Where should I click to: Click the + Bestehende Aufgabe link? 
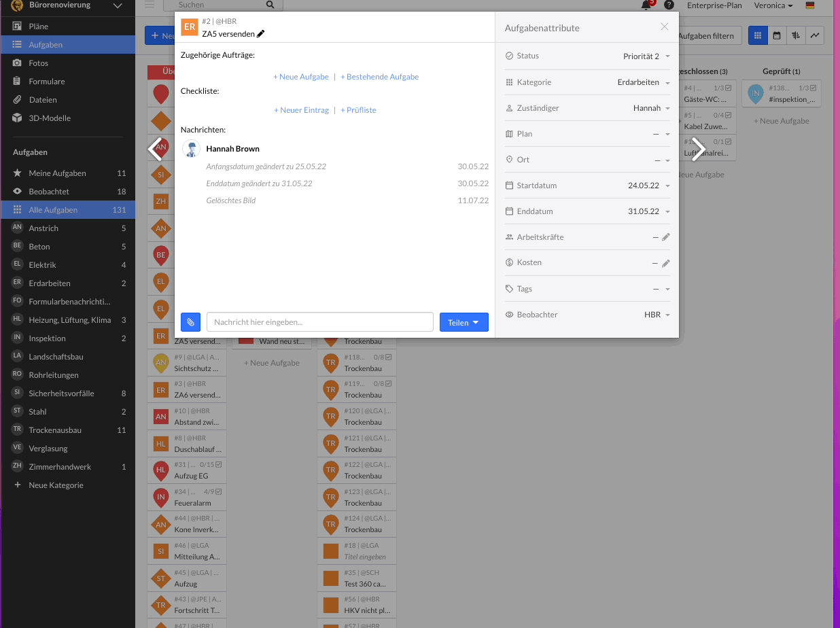click(x=379, y=77)
